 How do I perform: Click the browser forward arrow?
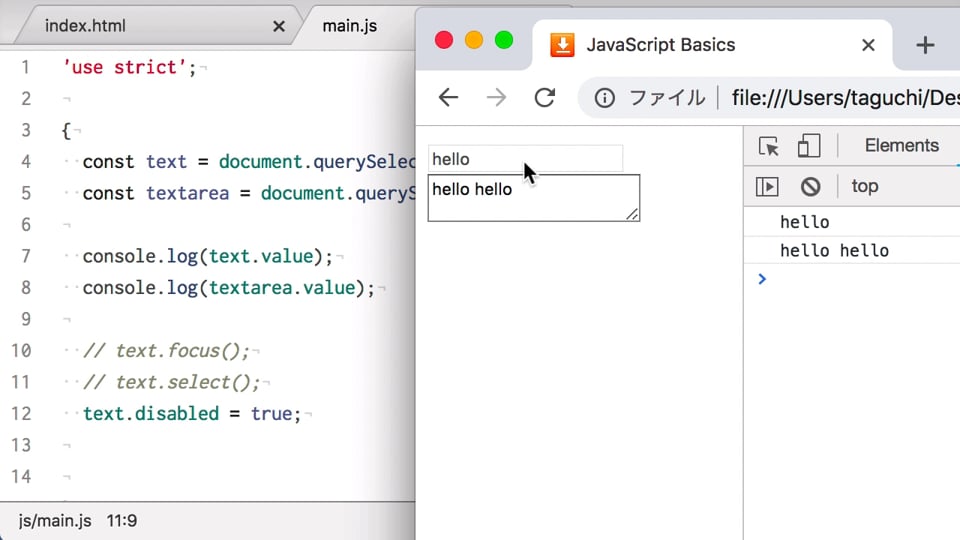click(497, 97)
